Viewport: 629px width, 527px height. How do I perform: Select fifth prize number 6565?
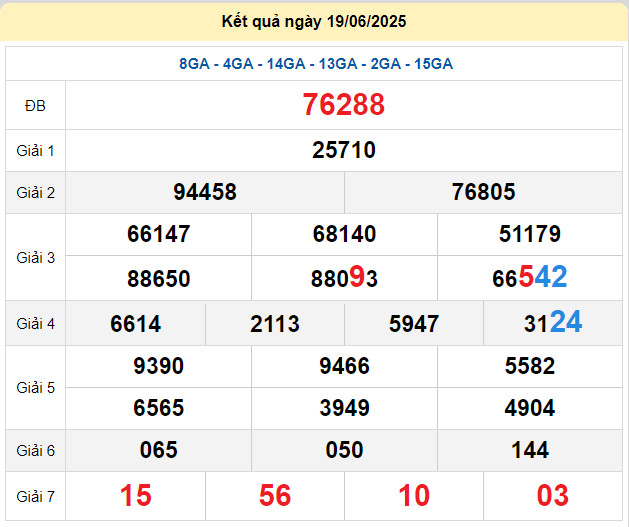tap(158, 408)
